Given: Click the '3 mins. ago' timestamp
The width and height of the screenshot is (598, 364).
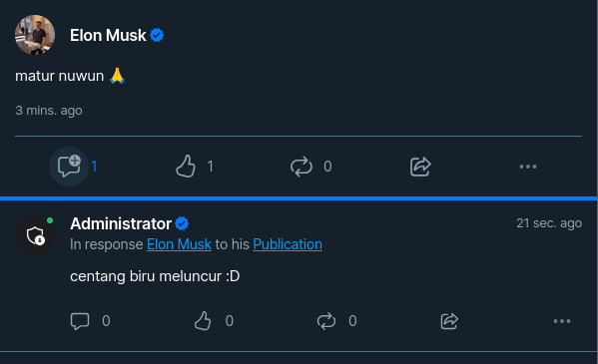Looking at the screenshot, I should coord(49,111).
